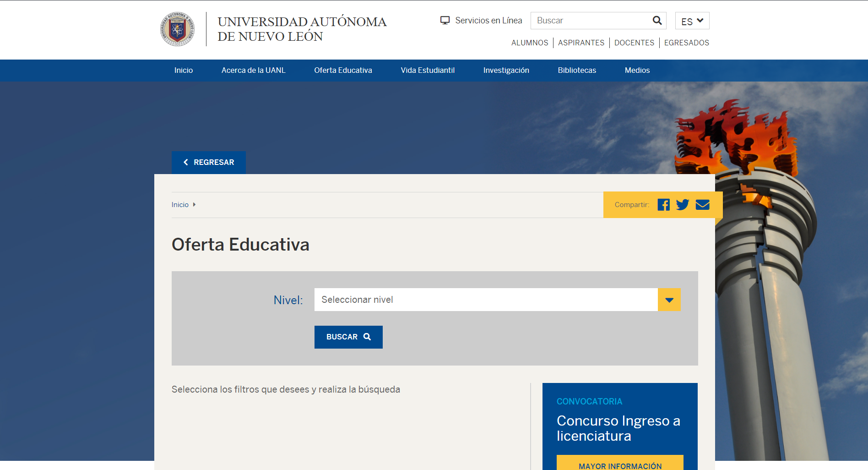Screen dimensions: 868x470
Task: Open the Inicio menu item
Action: (x=184, y=71)
